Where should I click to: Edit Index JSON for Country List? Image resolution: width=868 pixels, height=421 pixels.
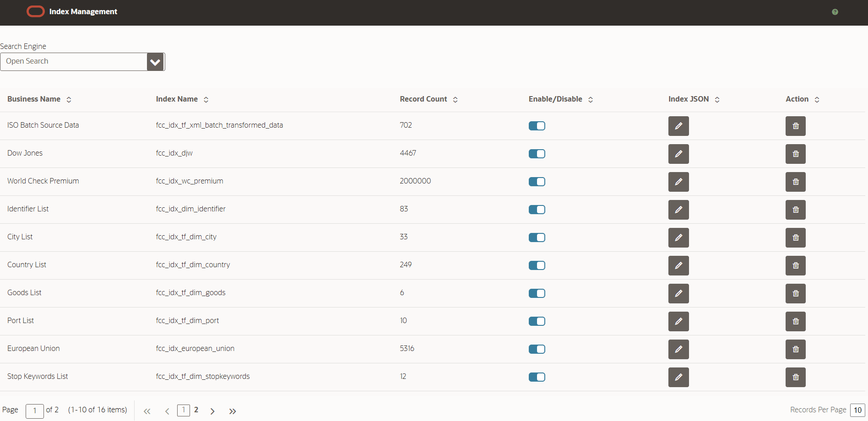(x=678, y=265)
